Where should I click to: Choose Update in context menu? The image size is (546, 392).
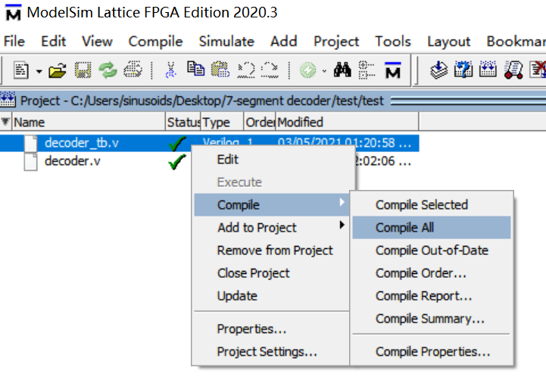tap(271, 296)
